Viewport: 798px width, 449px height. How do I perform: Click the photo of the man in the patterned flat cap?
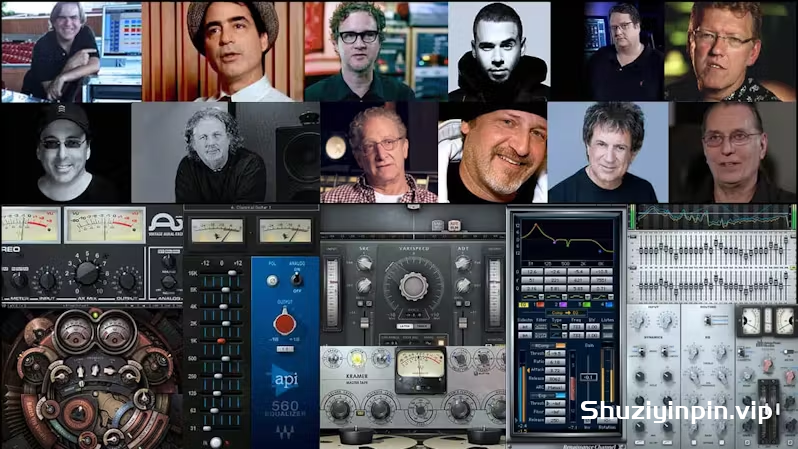coord(223,51)
